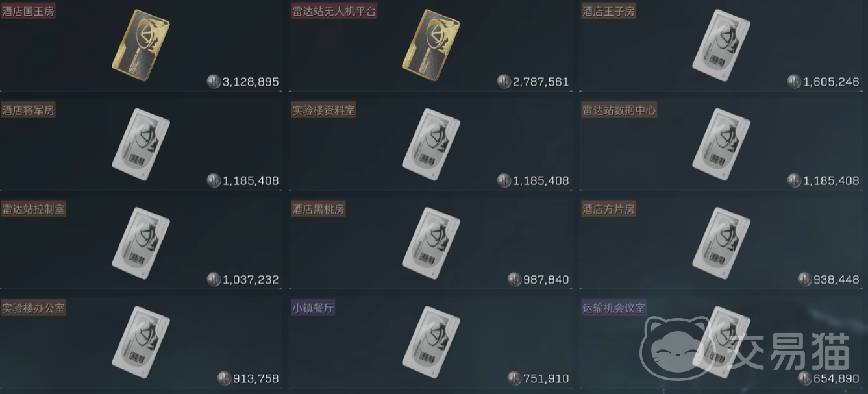Click the 3,128,895 price value
Image resolution: width=868 pixels, height=394 pixels.
(x=251, y=82)
